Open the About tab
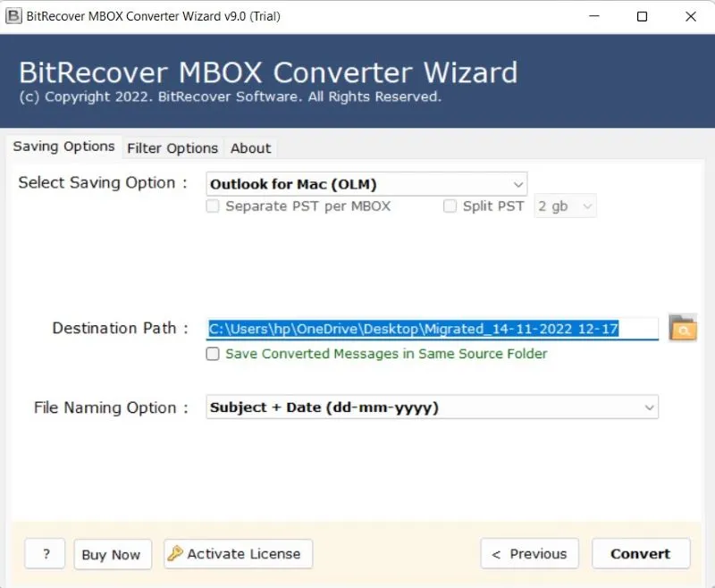 (x=250, y=148)
